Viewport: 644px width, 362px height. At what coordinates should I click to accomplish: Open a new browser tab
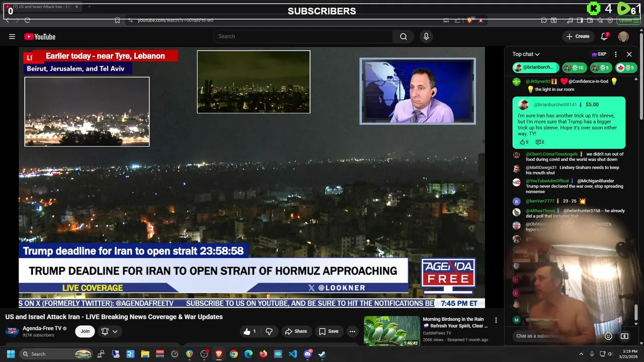[89, 7]
